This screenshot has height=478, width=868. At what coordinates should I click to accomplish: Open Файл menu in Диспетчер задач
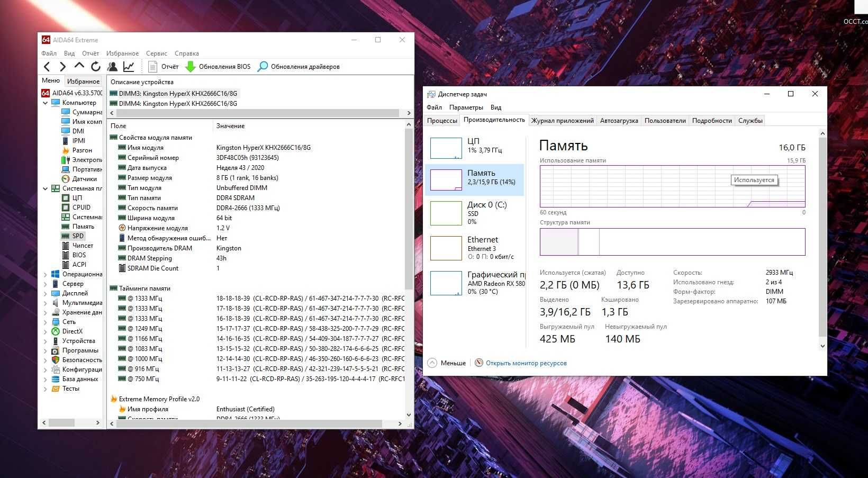[x=434, y=107]
